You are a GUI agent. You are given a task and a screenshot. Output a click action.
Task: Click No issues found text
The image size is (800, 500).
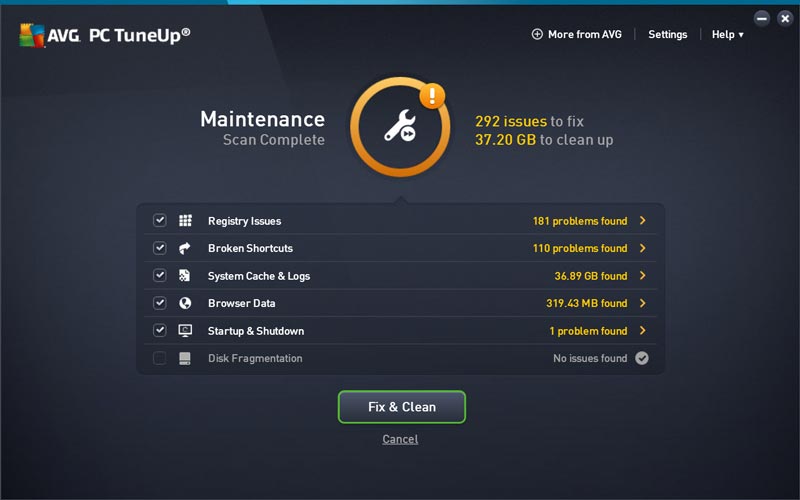[x=590, y=358]
